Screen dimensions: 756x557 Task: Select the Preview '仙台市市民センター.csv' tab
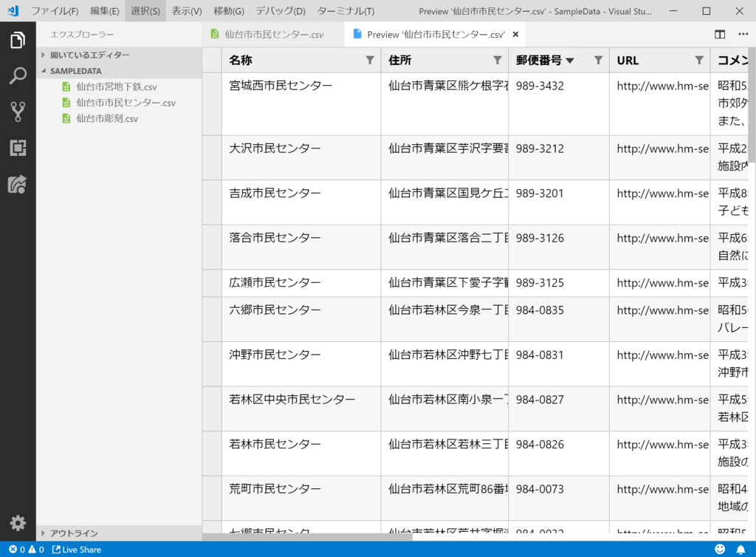pyautogui.click(x=436, y=34)
